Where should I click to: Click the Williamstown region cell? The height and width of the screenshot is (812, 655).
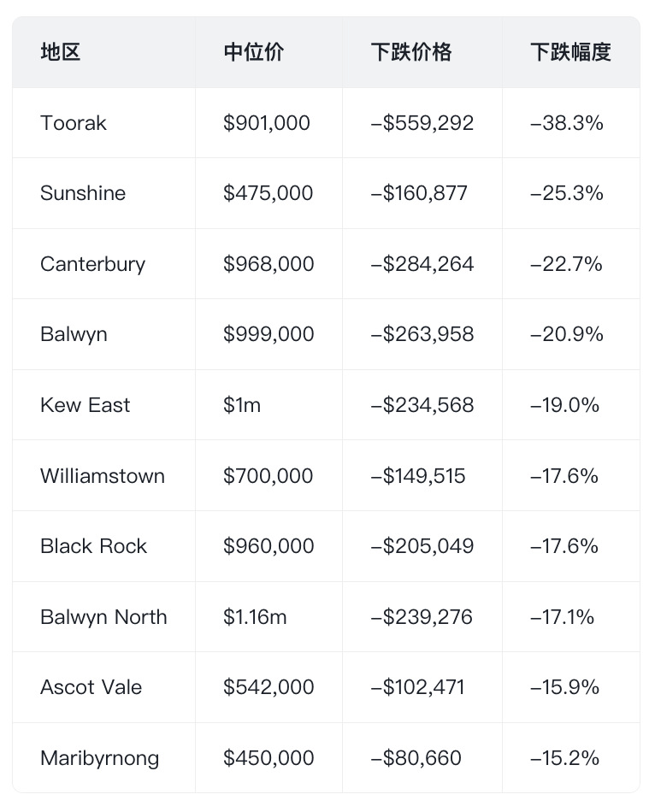click(103, 476)
